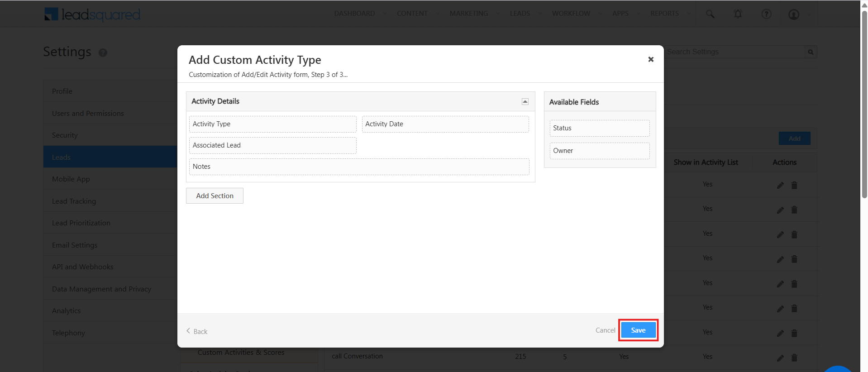
Task: Go Back to the previous step
Action: pos(197,331)
